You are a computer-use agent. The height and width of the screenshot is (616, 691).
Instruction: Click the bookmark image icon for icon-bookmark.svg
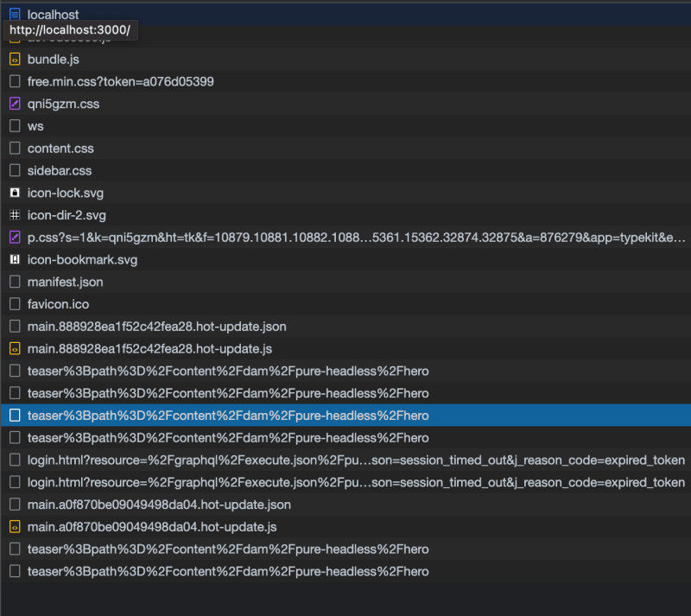pyautogui.click(x=15, y=259)
